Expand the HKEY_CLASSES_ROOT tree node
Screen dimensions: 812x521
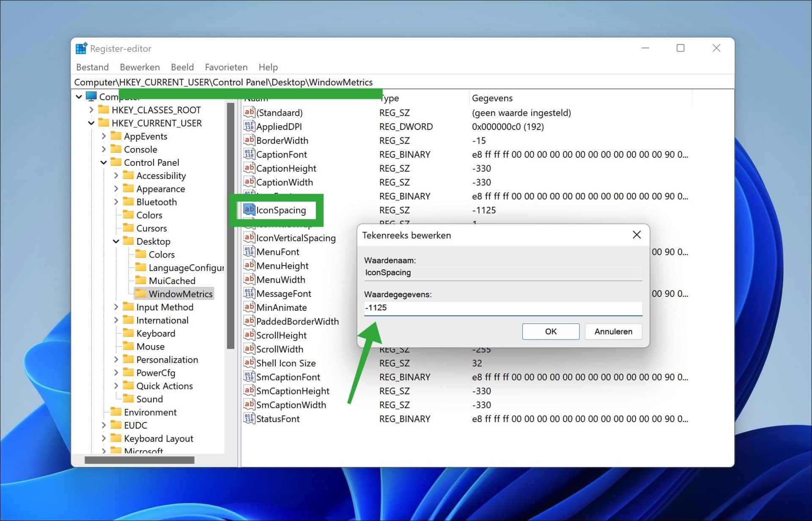91,110
